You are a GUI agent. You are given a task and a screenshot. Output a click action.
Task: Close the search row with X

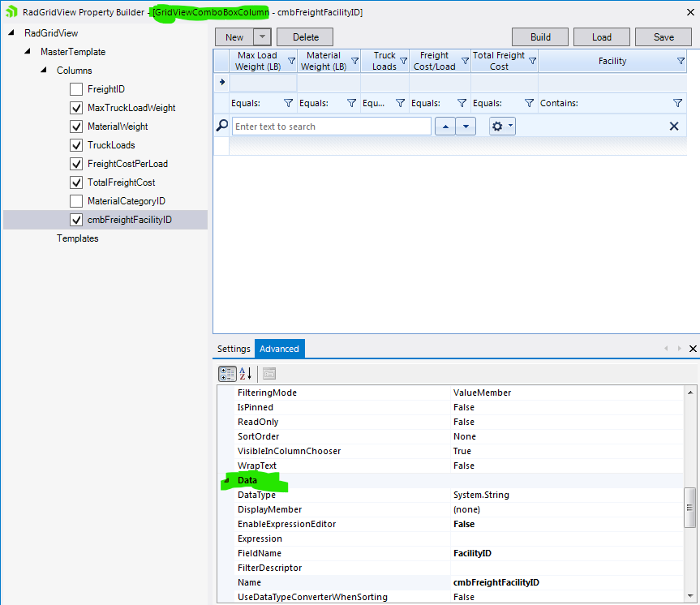tap(674, 127)
